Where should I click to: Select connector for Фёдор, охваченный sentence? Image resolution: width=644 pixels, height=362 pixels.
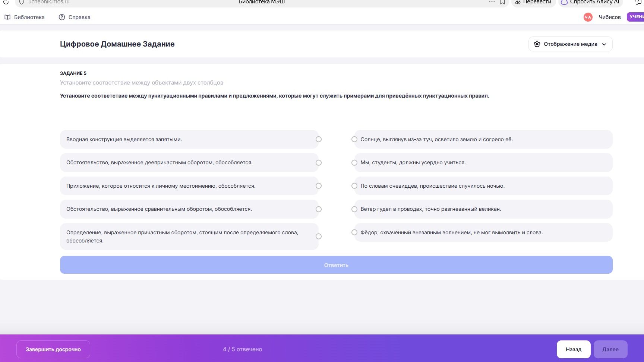click(x=354, y=232)
